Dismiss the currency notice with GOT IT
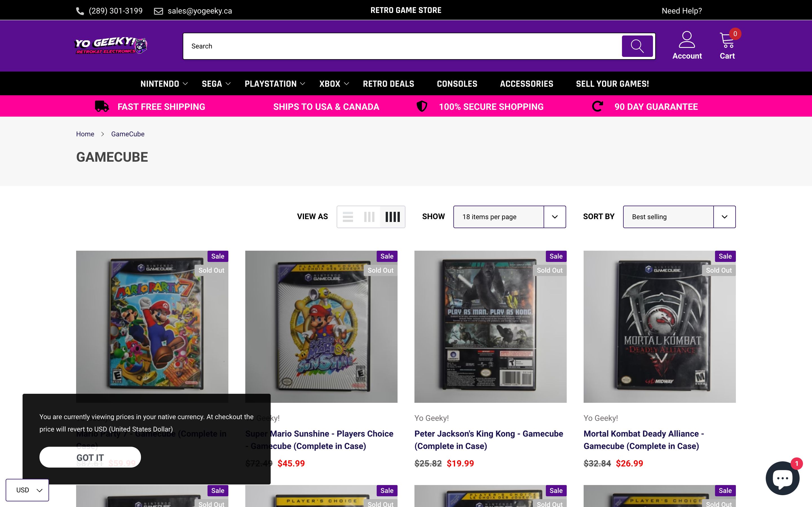The width and height of the screenshot is (812, 507). [90, 457]
